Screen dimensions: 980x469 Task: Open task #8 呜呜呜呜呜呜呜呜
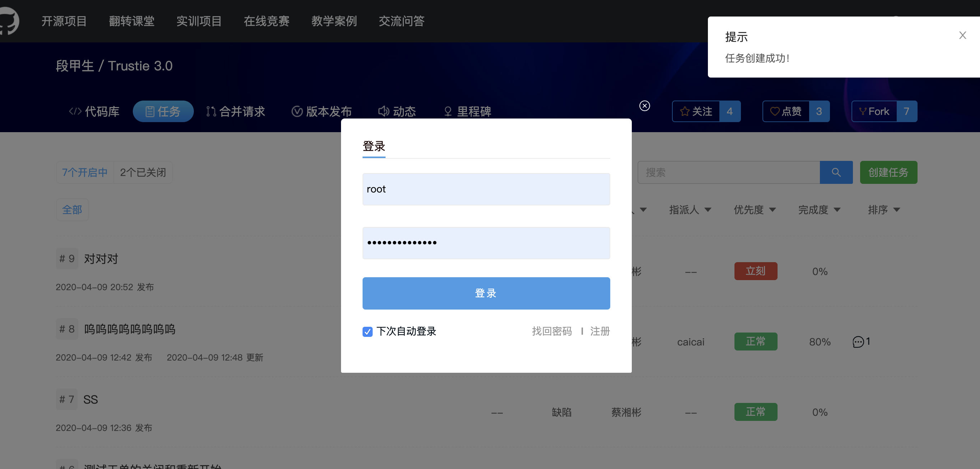click(x=130, y=329)
